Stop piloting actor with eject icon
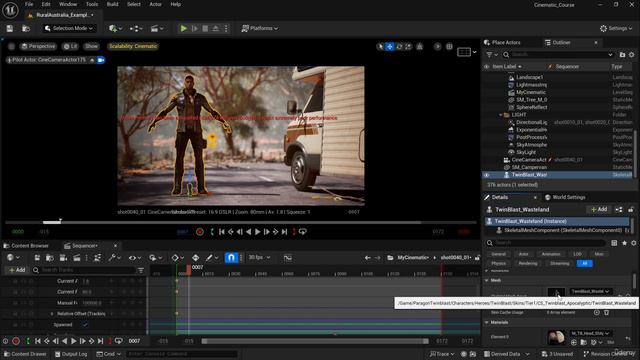 click(92, 60)
